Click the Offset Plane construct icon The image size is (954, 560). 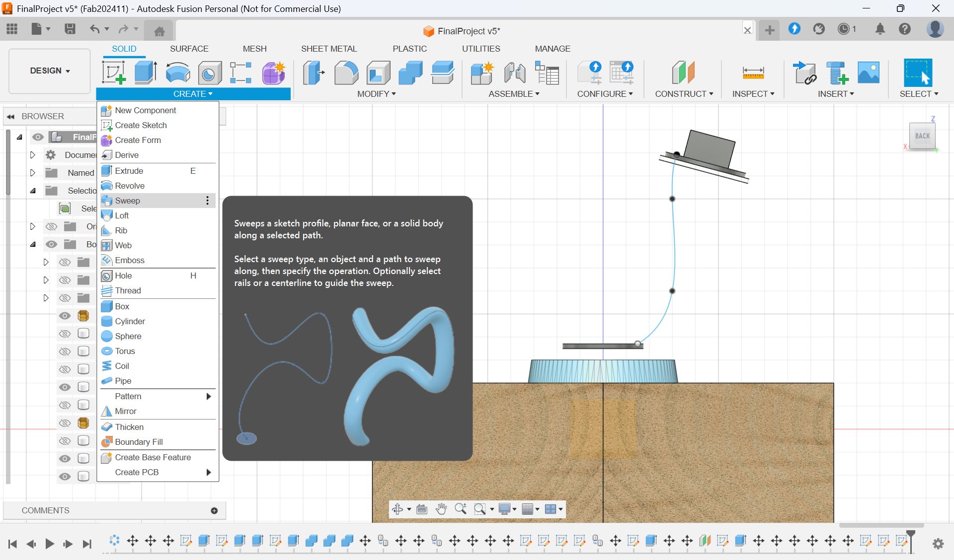[683, 72]
